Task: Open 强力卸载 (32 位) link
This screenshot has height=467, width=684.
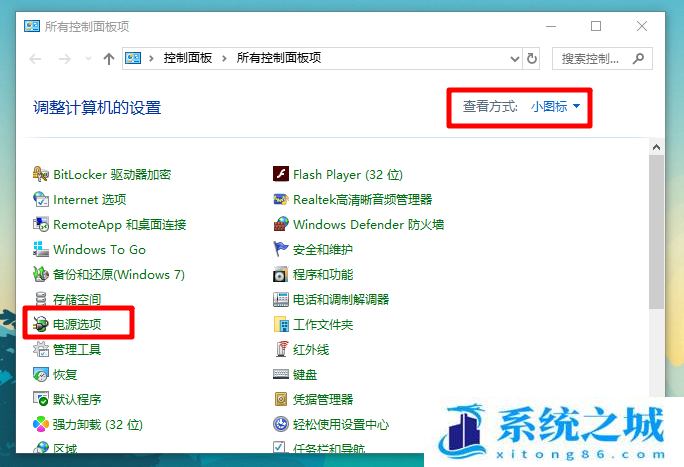Action: pos(98,425)
